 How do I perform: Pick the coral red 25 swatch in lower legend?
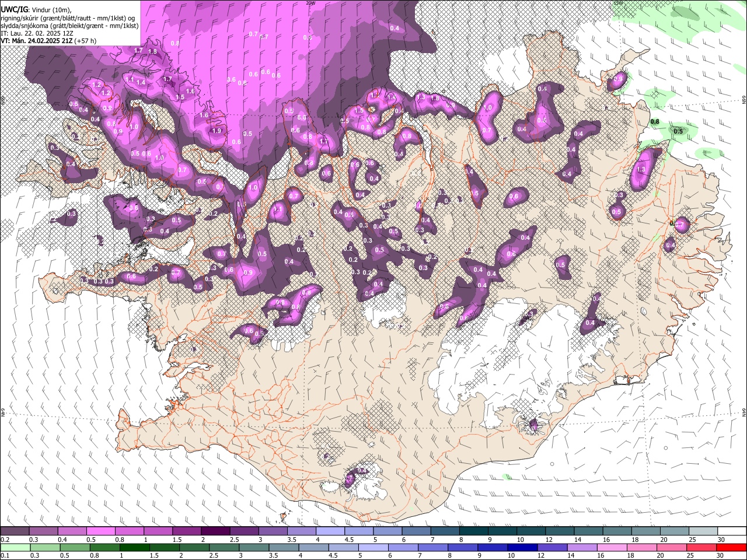pyautogui.click(x=702, y=548)
